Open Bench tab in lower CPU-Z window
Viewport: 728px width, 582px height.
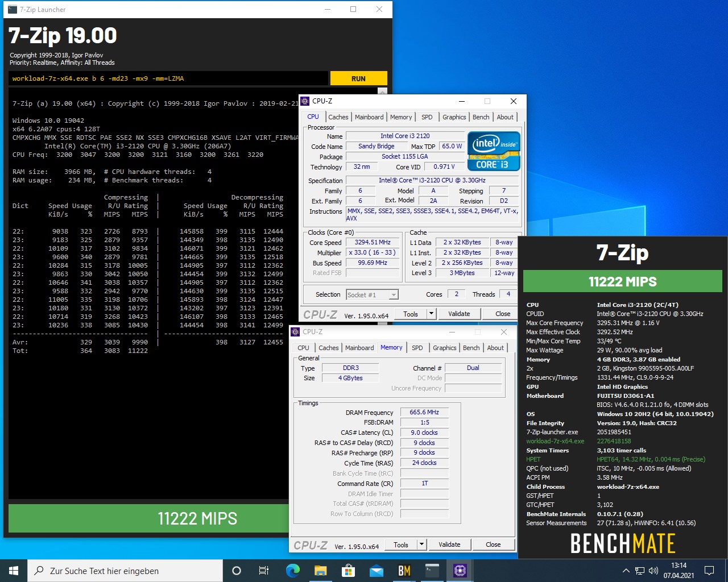click(471, 348)
